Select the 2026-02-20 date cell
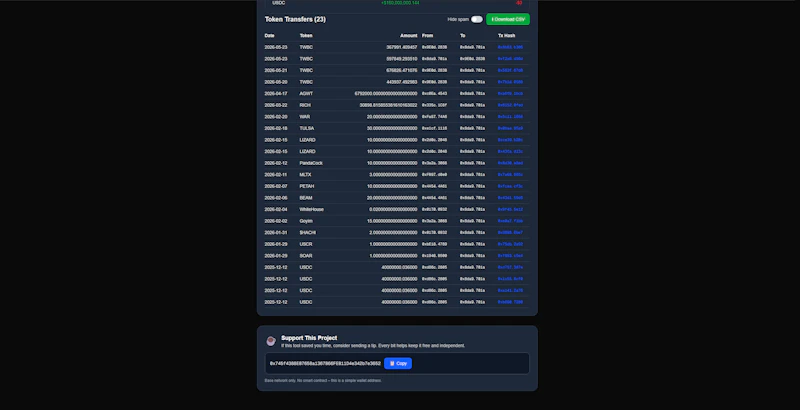Viewport: 800px width, 410px height. coord(276,117)
